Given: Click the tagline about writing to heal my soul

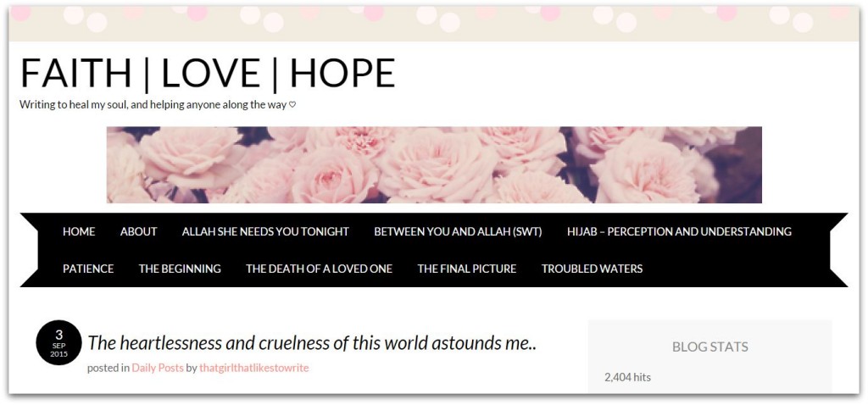Looking at the screenshot, I should pos(153,104).
